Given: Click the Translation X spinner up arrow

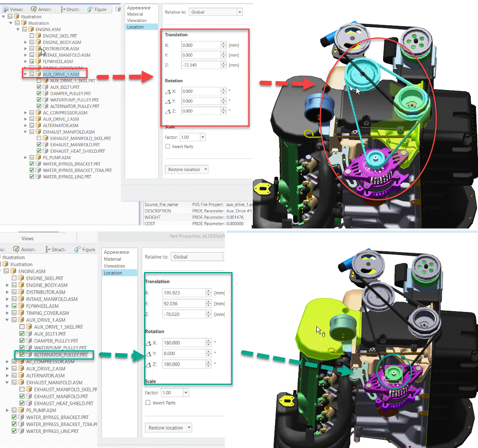Looking at the screenshot, I should click(223, 43).
